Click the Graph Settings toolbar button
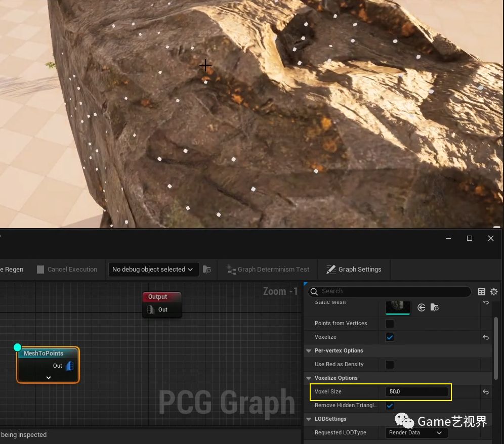This screenshot has height=444, width=504. (354, 270)
